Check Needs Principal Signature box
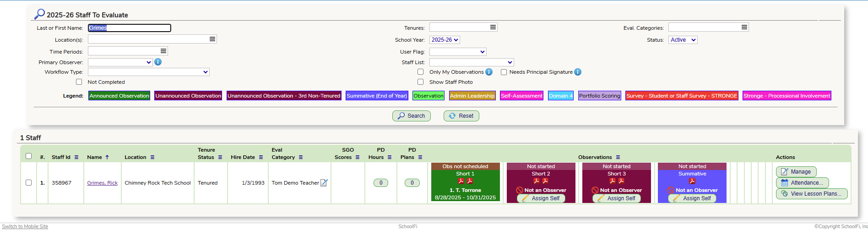The image size is (868, 230). pyautogui.click(x=504, y=72)
